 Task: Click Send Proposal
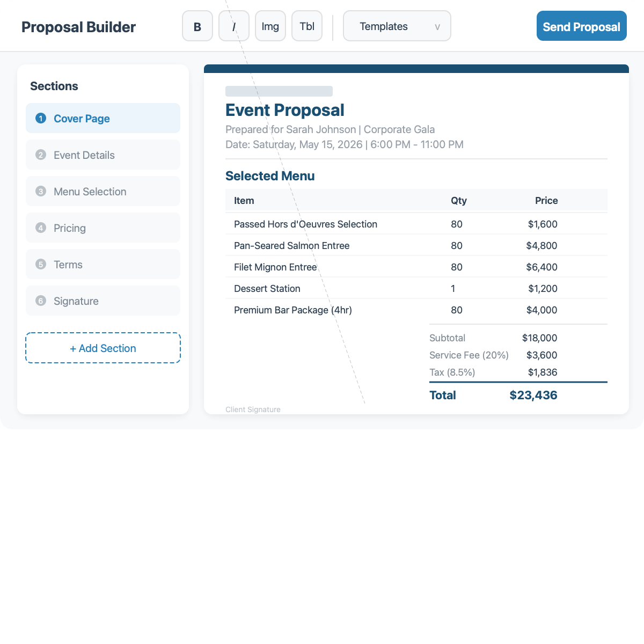[x=581, y=26]
